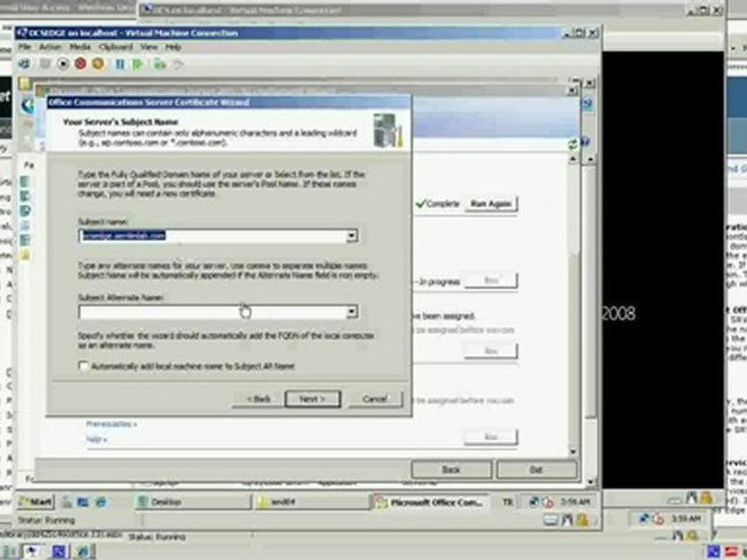The width and height of the screenshot is (747, 560).
Task: Switch to amd64 folder taskbar item
Action: [x=311, y=502]
